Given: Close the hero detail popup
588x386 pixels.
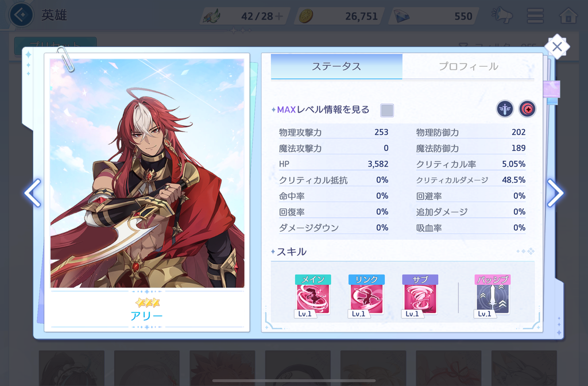Looking at the screenshot, I should point(557,47).
